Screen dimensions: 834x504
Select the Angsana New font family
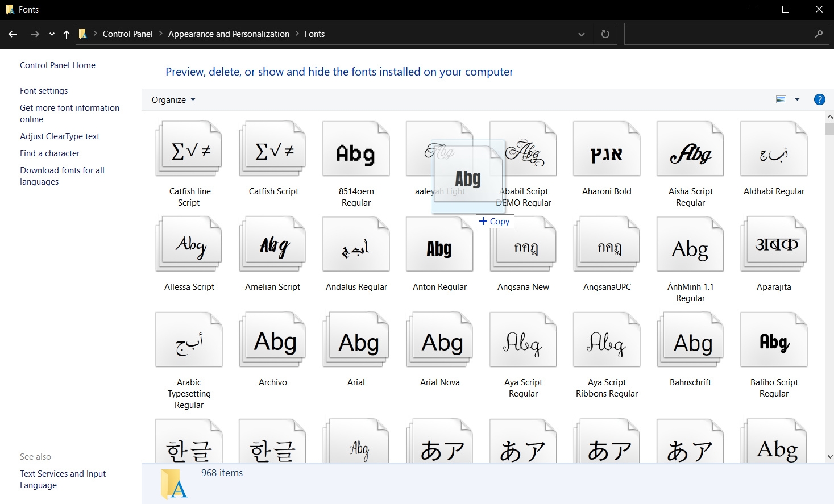[522, 244]
